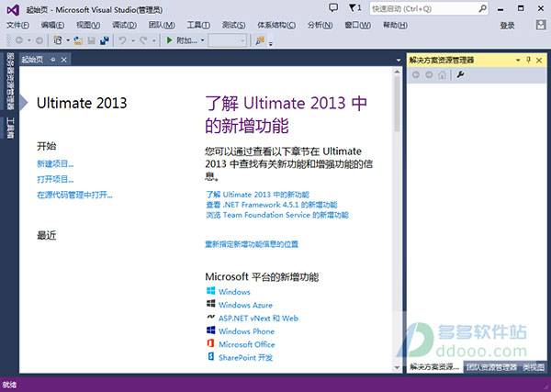Open navigate backward history dropdown arrow

point(29,40)
